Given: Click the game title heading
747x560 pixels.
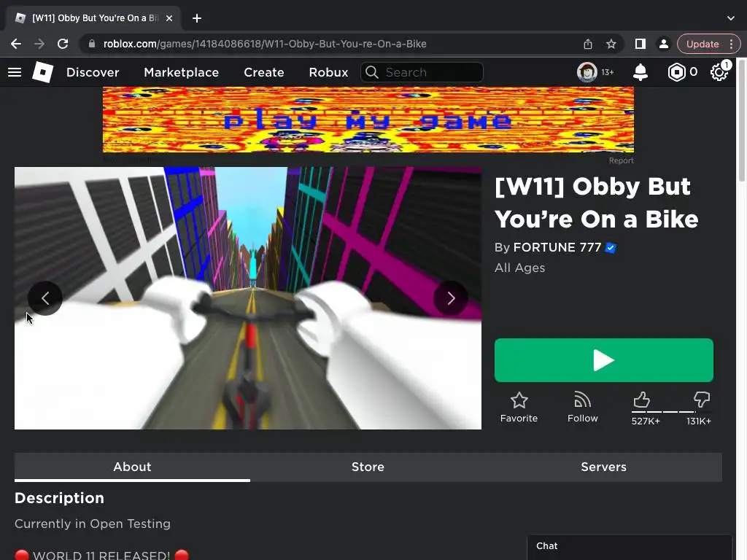Looking at the screenshot, I should (x=597, y=203).
